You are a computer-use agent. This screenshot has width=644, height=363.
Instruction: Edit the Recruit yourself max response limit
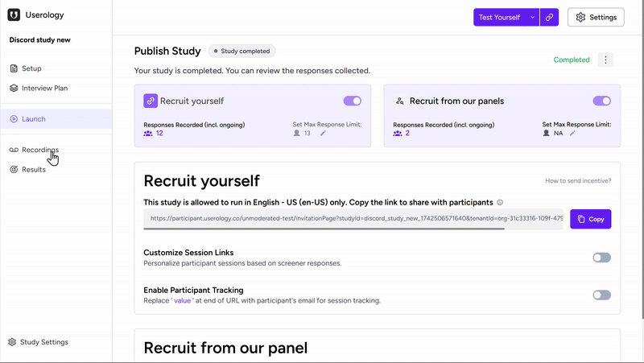(x=324, y=133)
